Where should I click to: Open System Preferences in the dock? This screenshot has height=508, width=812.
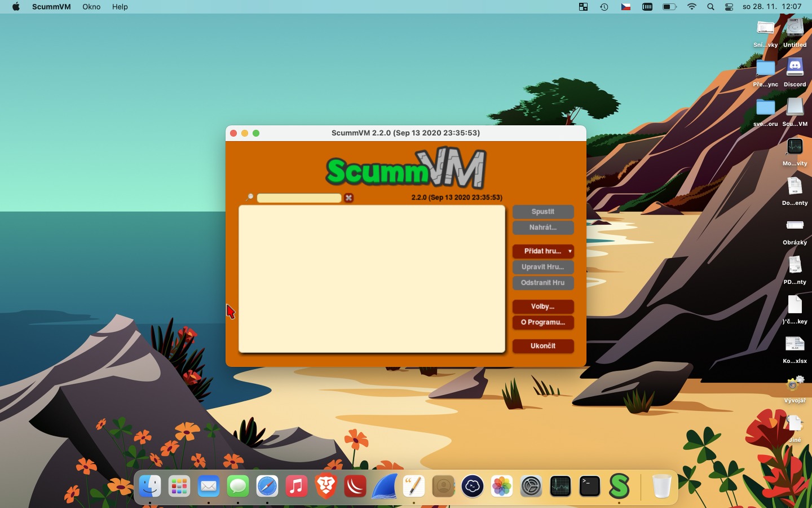[x=531, y=486]
